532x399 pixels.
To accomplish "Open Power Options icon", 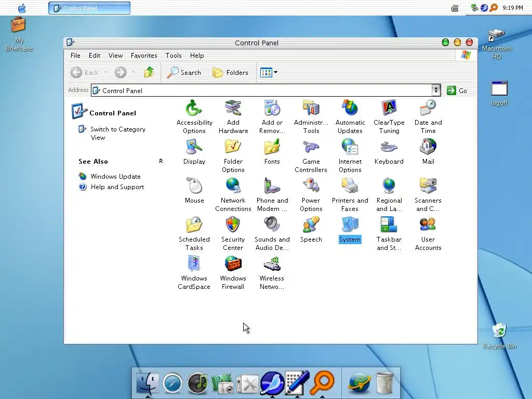I will coord(311,194).
